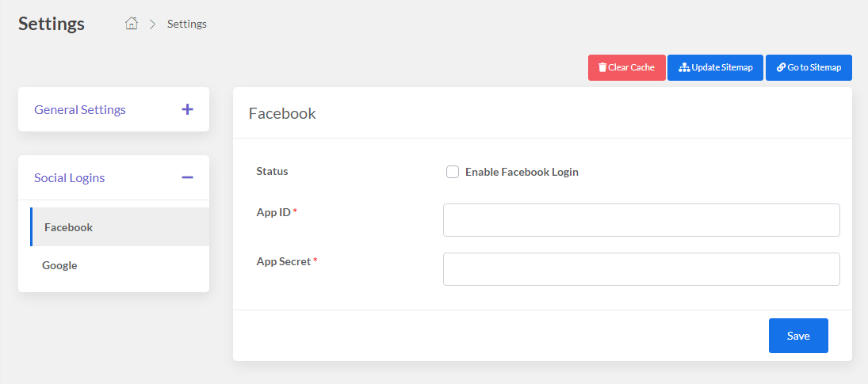Collapse Social Logins with the minus icon

click(188, 177)
